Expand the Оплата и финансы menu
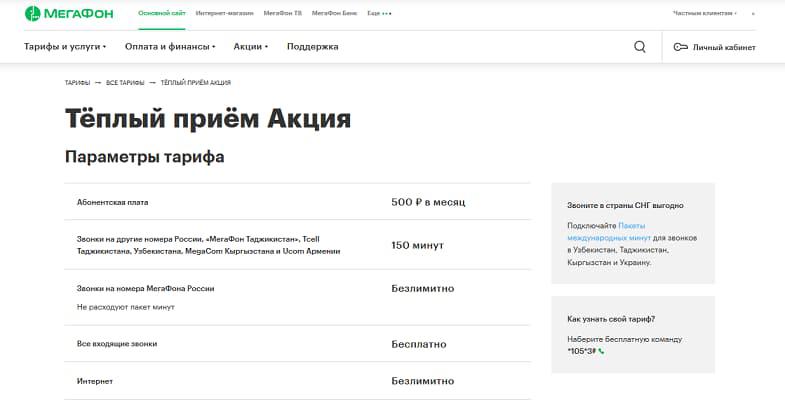The height and width of the screenshot is (411, 785). pyautogui.click(x=170, y=47)
